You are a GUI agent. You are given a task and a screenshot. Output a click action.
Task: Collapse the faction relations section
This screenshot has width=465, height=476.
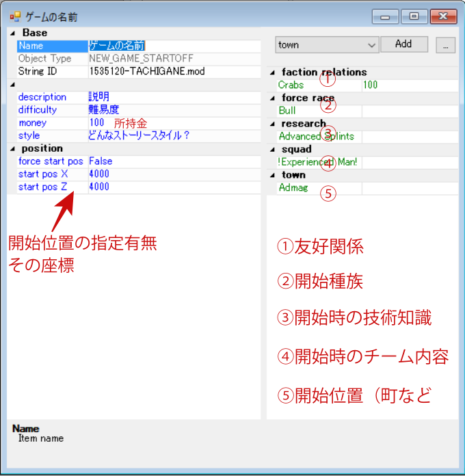[x=272, y=72]
